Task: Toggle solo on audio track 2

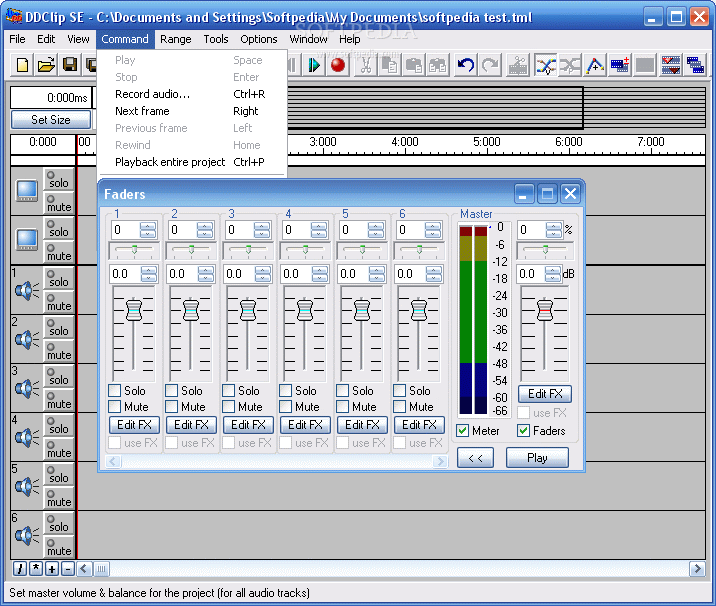Action: [59, 327]
